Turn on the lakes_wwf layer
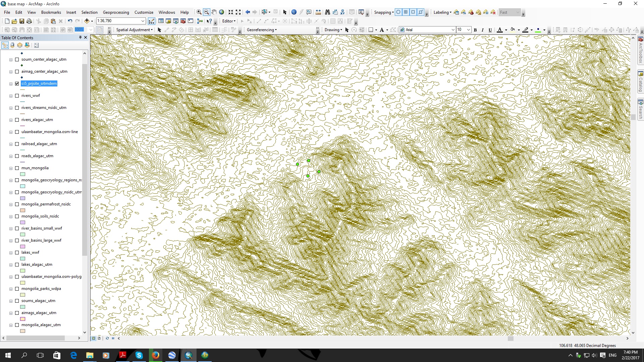 tap(17, 252)
